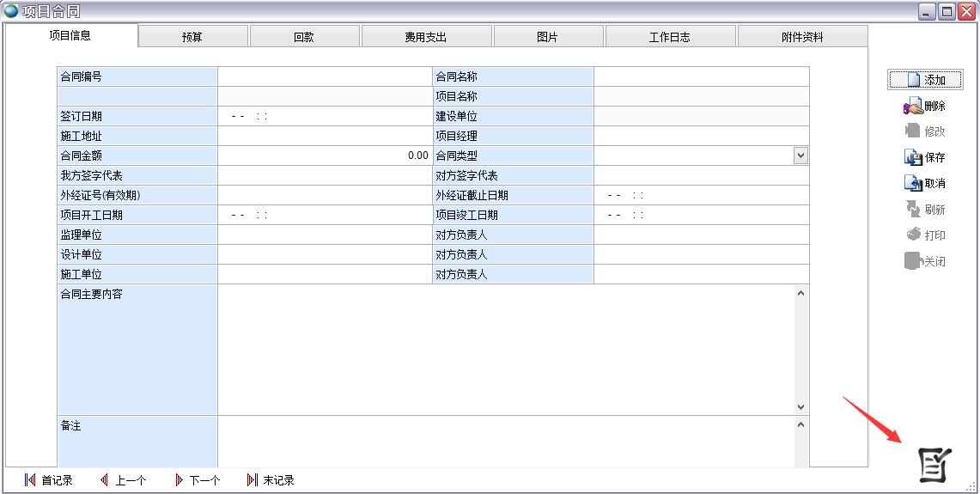980x494 pixels.
Task: Open the 图片 tab
Action: (548, 37)
